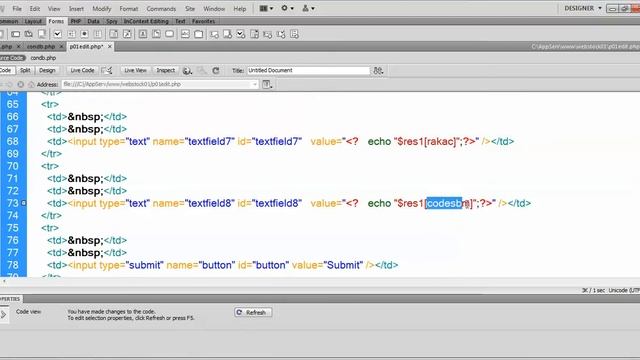Image resolution: width=640 pixels, height=360 pixels.
Task: Insert Spry Validation Radio Group
Action: click(294, 34)
